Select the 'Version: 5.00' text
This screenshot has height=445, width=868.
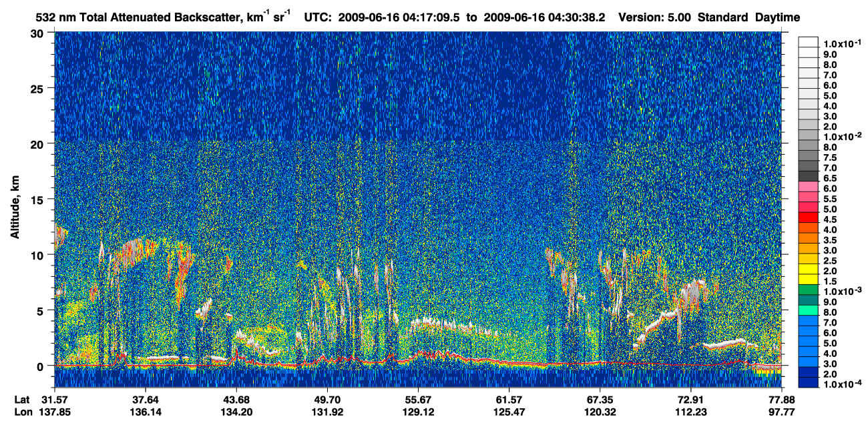[x=655, y=17]
